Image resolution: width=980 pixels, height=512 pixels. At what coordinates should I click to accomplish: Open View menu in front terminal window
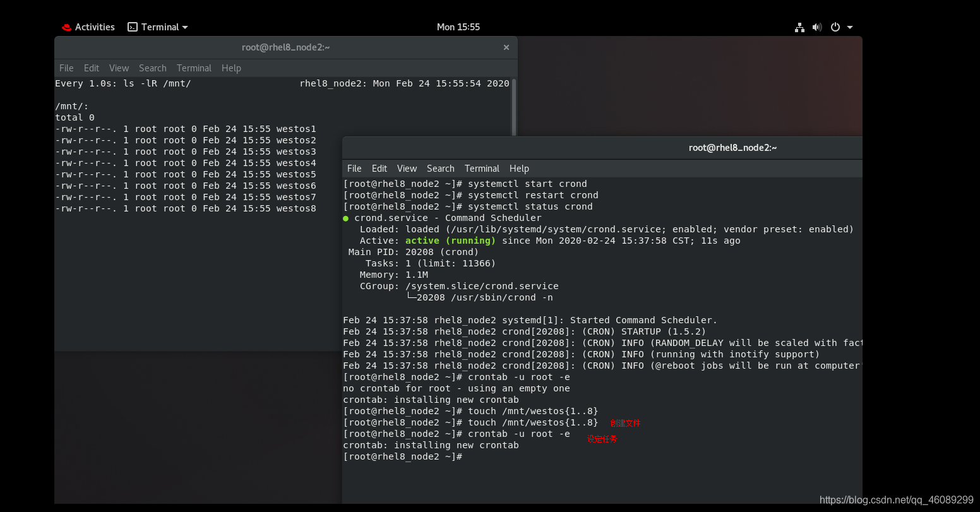pyautogui.click(x=407, y=169)
